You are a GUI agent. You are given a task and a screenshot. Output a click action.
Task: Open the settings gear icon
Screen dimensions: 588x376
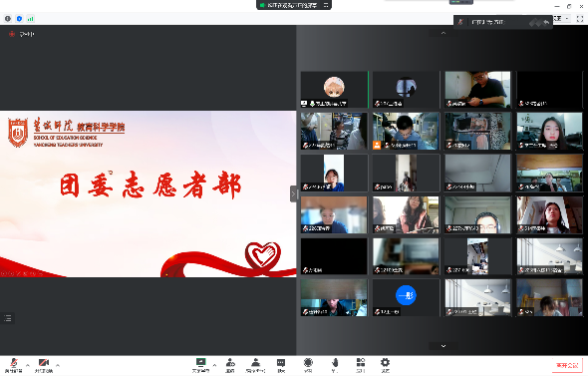pyautogui.click(x=385, y=365)
